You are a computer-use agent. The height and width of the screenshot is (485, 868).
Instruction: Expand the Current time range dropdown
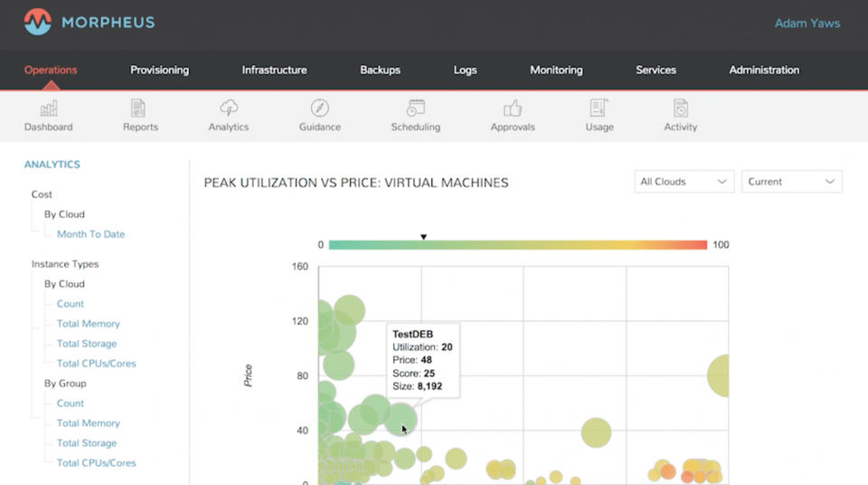(791, 182)
